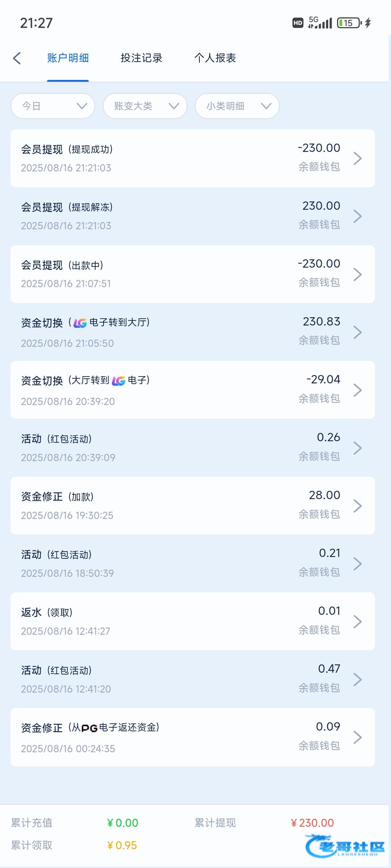Expand the 今日 date filter dropdown
The image size is (391, 868).
[x=53, y=106]
